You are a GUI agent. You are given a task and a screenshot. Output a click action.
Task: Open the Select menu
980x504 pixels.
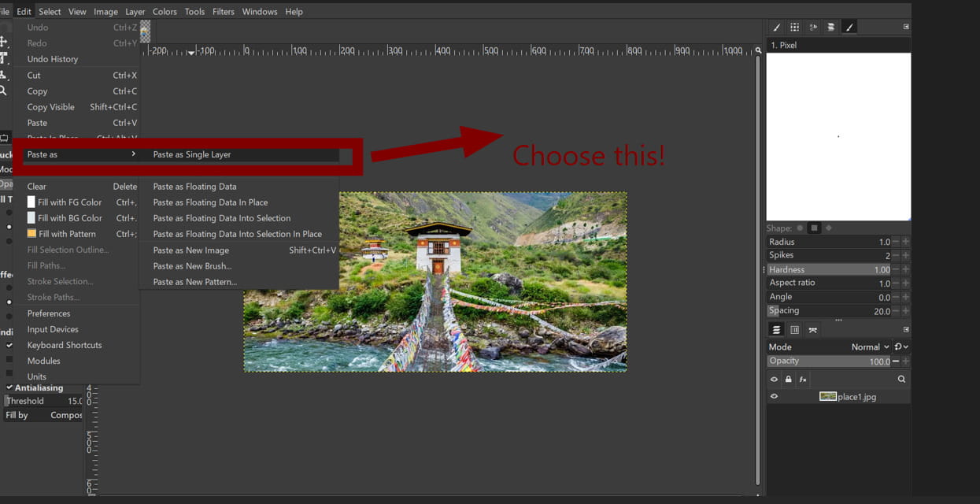50,11
